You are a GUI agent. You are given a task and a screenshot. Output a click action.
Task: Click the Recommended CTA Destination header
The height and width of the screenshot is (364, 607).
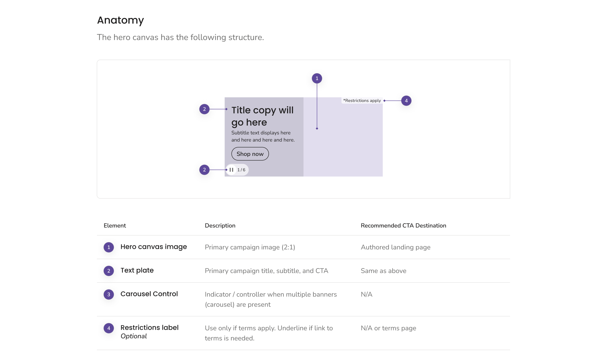point(403,226)
